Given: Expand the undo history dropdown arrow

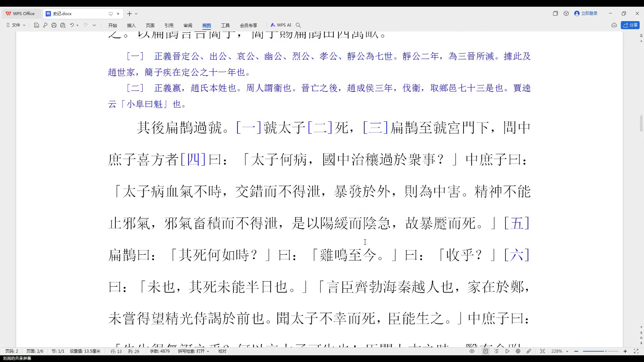Looking at the screenshot, I should tap(77, 25).
